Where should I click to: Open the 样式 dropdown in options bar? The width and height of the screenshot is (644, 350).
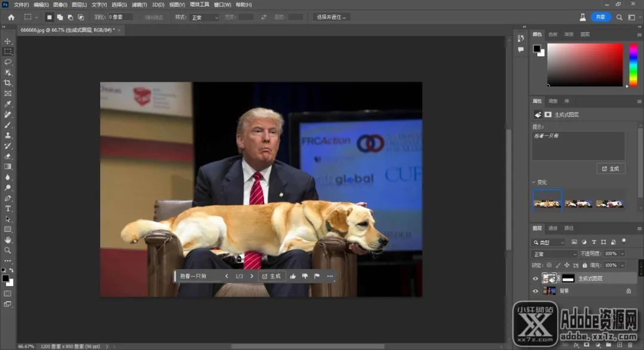point(205,17)
